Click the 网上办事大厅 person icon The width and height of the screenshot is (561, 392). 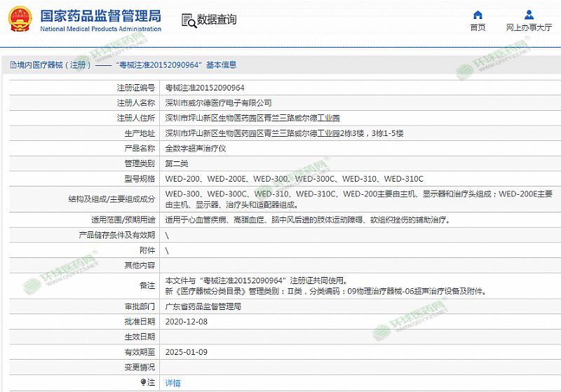pyautogui.click(x=528, y=15)
